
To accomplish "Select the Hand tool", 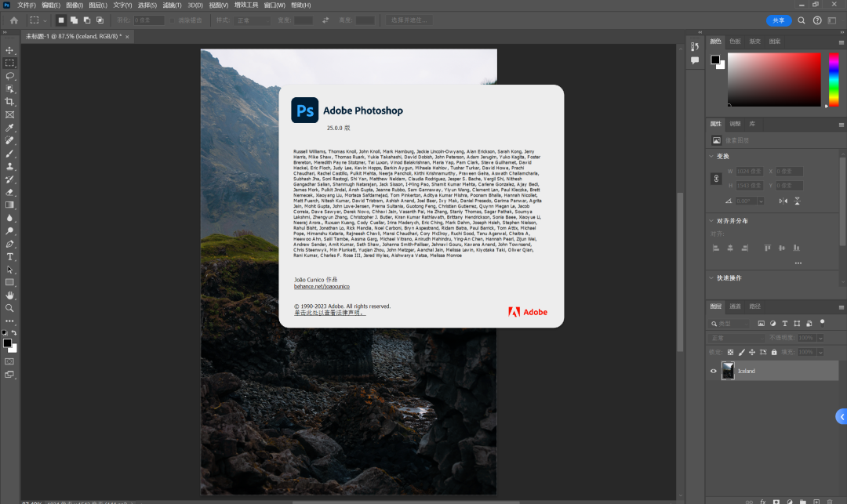I will (9, 296).
